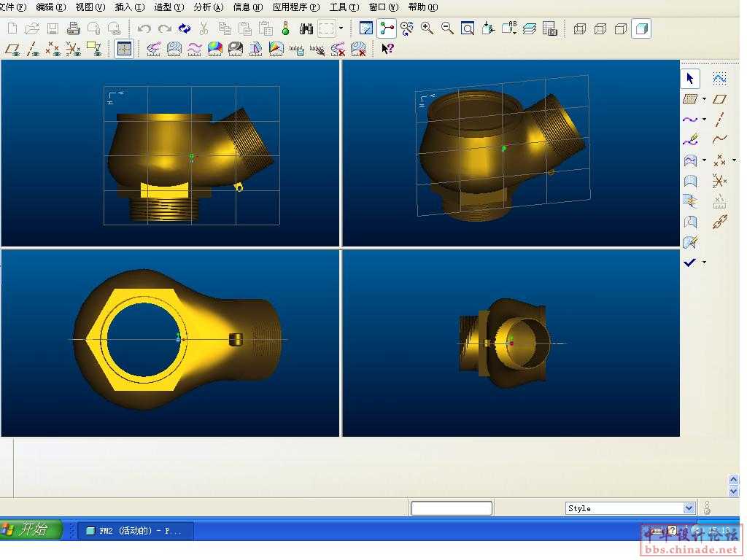Switch to wireframe display mode
The width and height of the screenshot is (747, 560).
(x=580, y=28)
